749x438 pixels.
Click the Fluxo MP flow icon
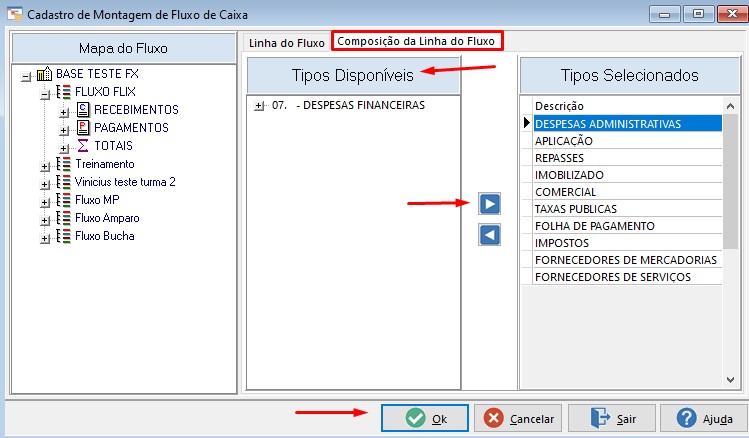click(x=64, y=200)
